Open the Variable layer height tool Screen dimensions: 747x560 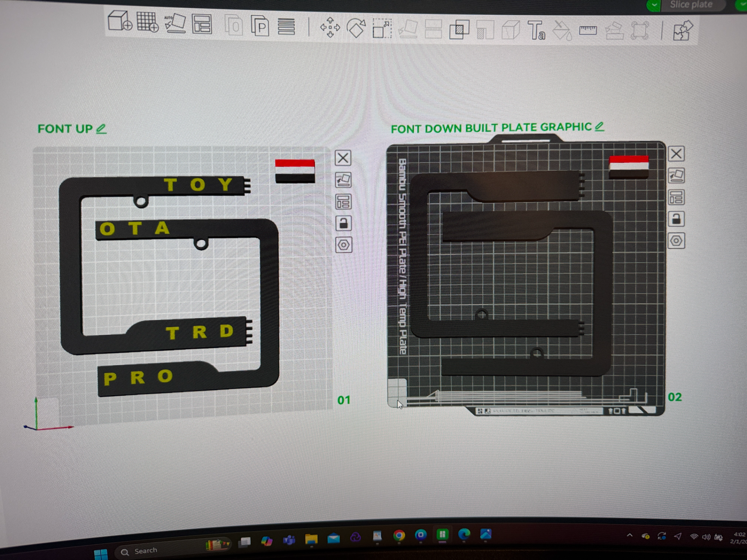286,27
